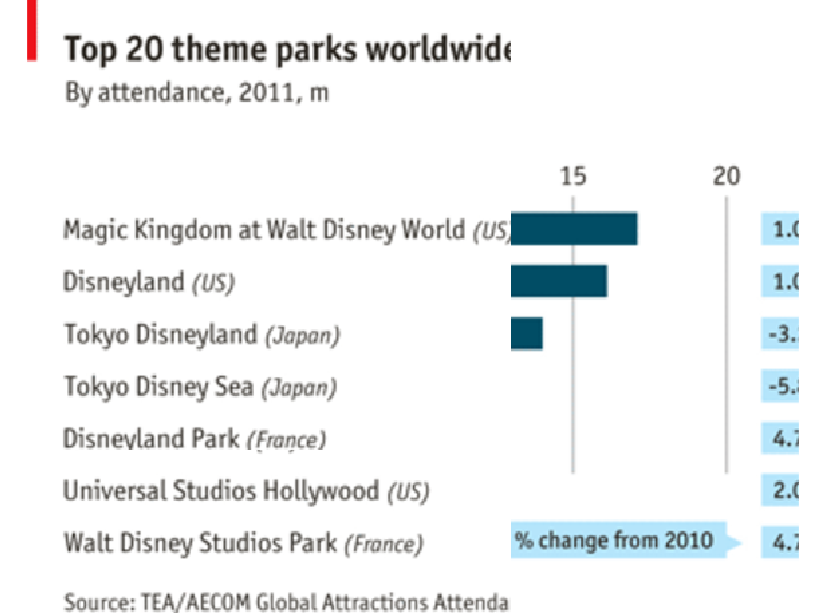Click the "Universal Studios Hollywood (US)" label
This screenshot has height=613, width=825.
coord(246,491)
